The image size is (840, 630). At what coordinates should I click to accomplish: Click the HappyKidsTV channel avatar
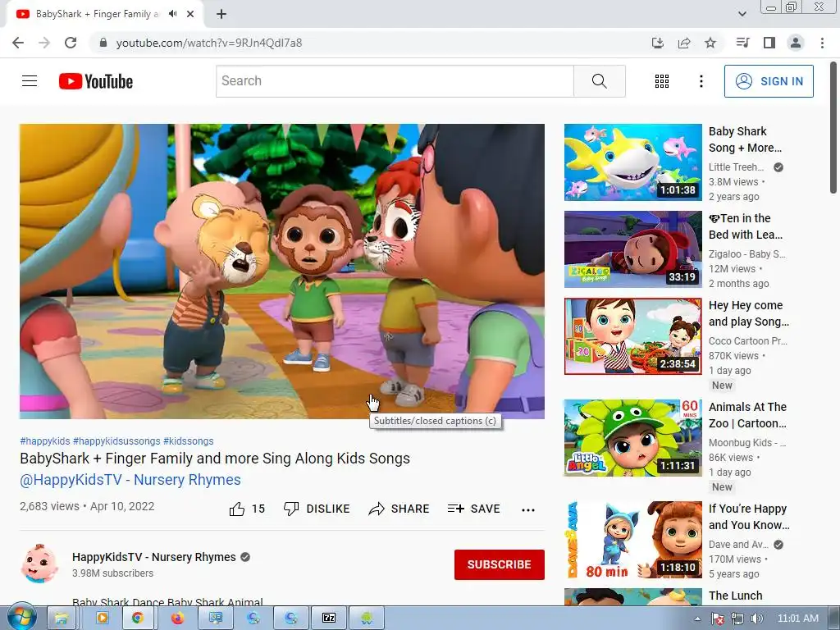coord(39,564)
